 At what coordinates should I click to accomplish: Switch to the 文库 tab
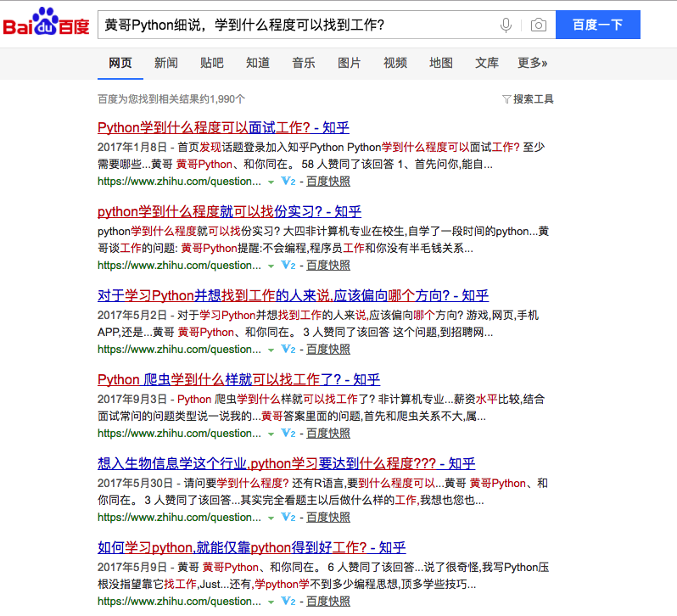[487, 63]
